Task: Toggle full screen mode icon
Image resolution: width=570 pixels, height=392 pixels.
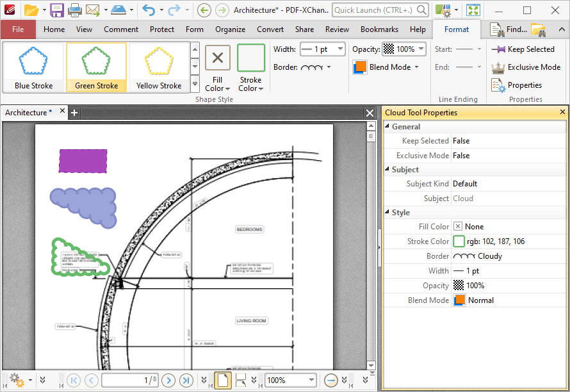Action: click(x=473, y=10)
